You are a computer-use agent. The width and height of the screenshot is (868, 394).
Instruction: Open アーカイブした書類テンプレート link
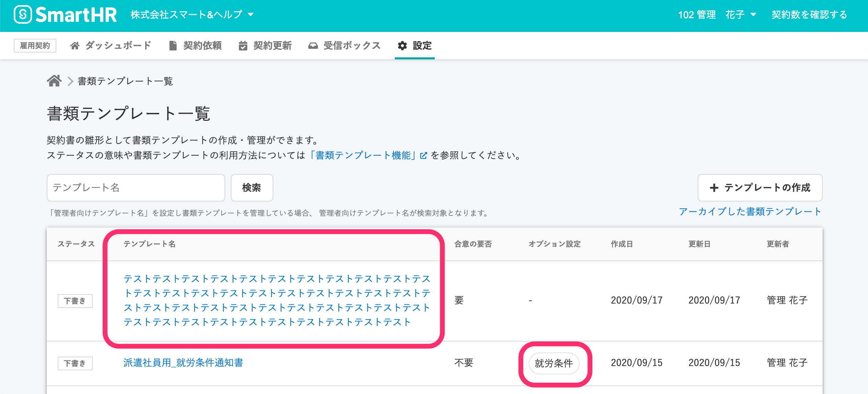[x=750, y=211]
